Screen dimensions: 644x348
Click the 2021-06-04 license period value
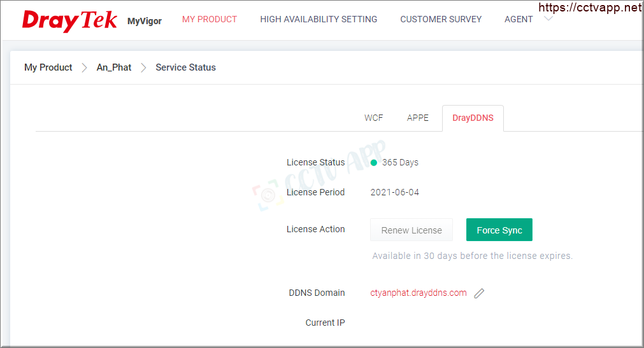tap(395, 192)
